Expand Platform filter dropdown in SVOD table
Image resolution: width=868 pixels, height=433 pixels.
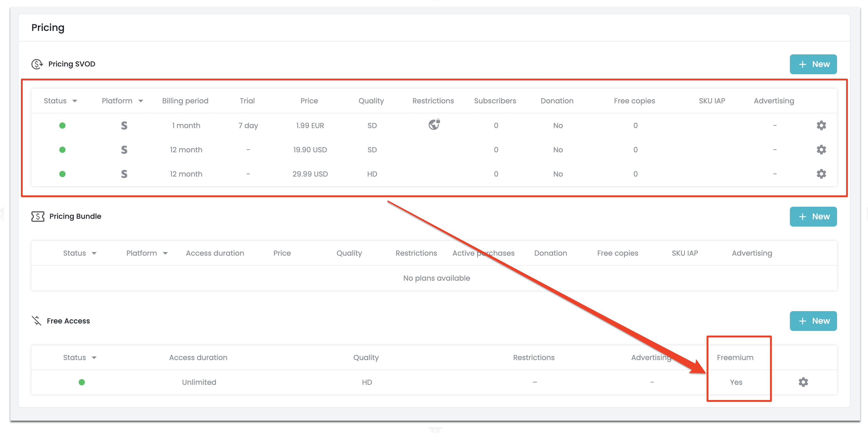click(x=141, y=101)
